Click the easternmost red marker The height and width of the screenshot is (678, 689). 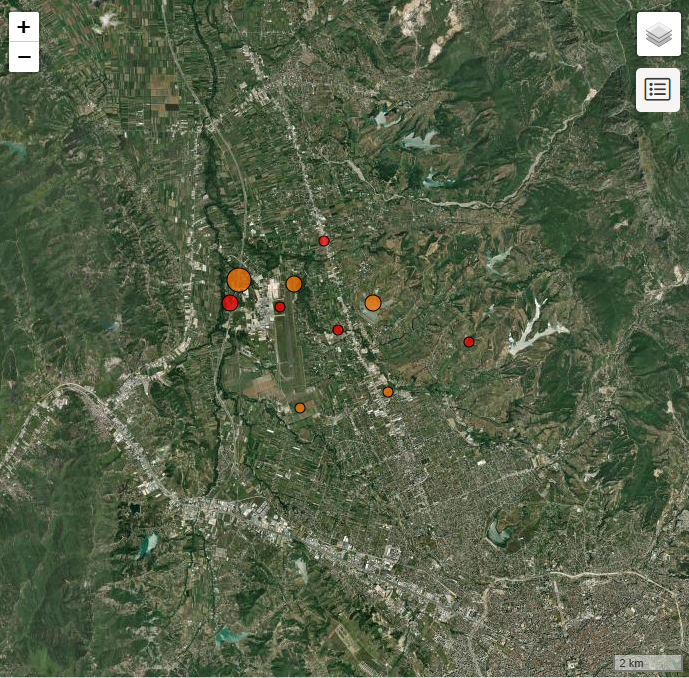[x=469, y=342]
